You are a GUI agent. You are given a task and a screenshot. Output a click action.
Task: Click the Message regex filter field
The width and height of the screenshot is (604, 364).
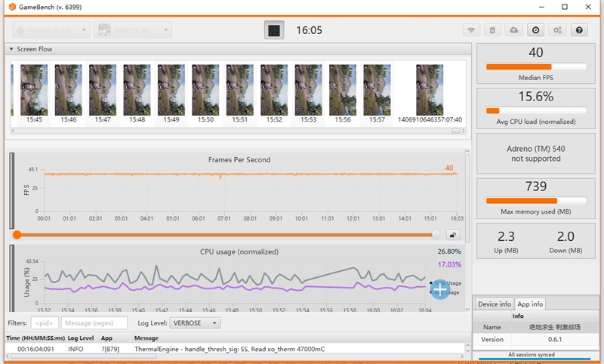coord(94,323)
